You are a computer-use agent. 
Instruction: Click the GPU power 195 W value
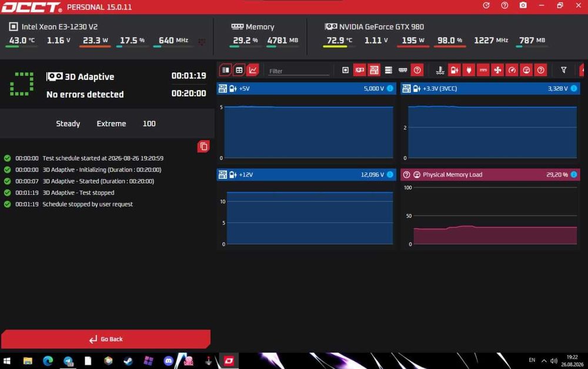pos(413,40)
